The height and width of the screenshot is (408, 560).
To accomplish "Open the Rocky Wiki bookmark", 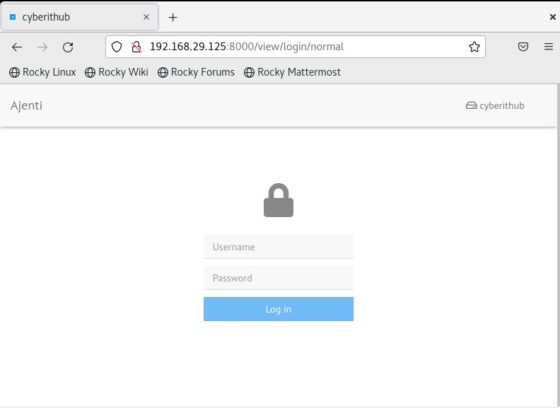I will 116,72.
